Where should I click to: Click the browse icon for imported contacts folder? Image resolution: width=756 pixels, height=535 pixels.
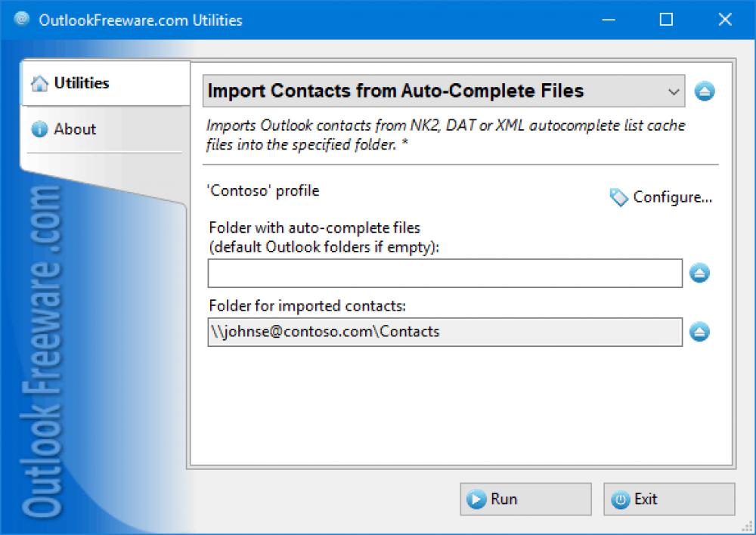point(698,332)
